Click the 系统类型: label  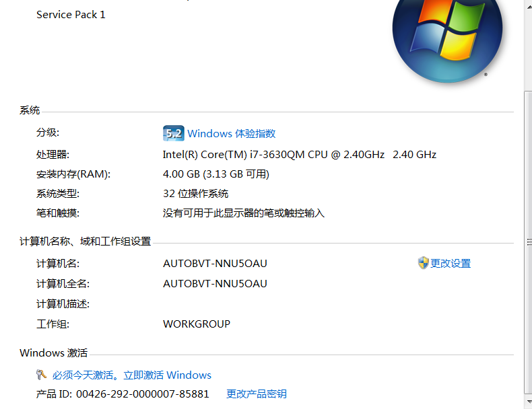coord(58,194)
